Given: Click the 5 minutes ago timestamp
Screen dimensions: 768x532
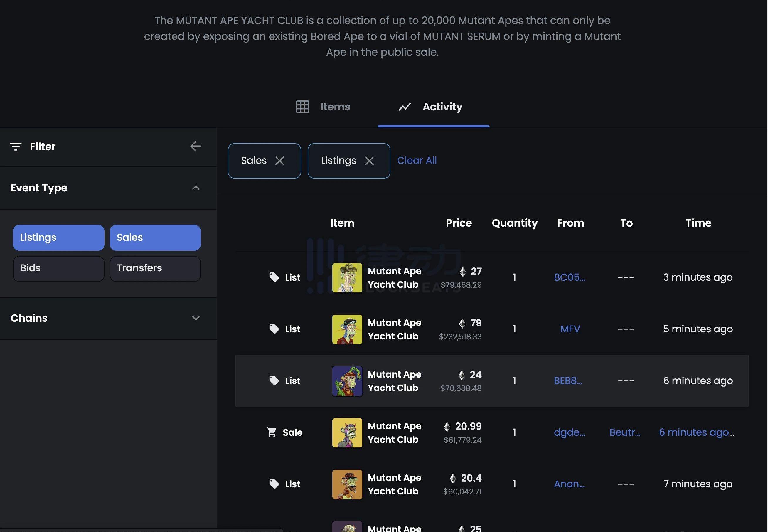Looking at the screenshot, I should point(698,329).
